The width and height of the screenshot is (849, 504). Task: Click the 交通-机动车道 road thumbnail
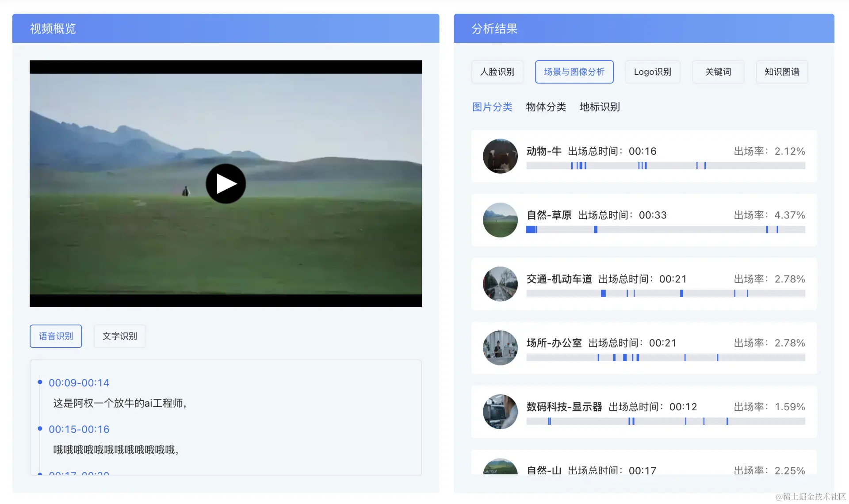(x=500, y=284)
